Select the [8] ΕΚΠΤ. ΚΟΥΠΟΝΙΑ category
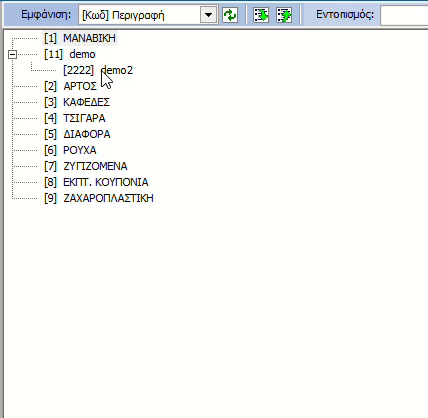The width and height of the screenshot is (428, 418). pos(96,182)
